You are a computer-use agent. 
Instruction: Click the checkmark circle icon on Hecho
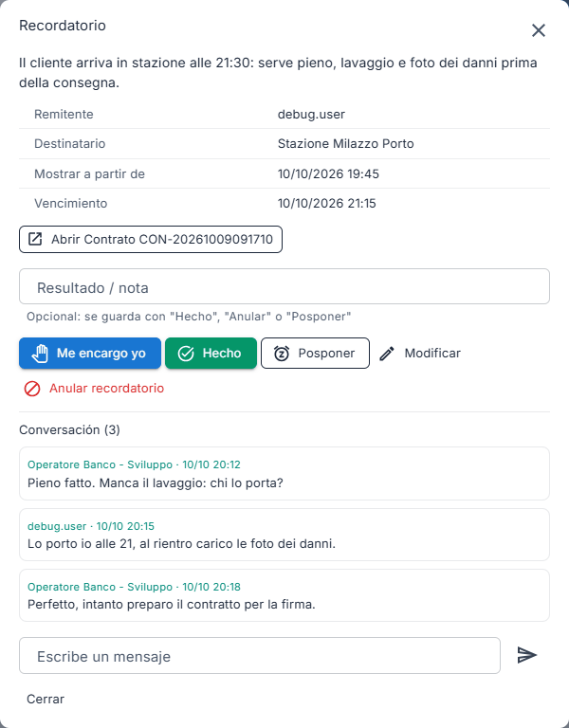click(x=186, y=354)
